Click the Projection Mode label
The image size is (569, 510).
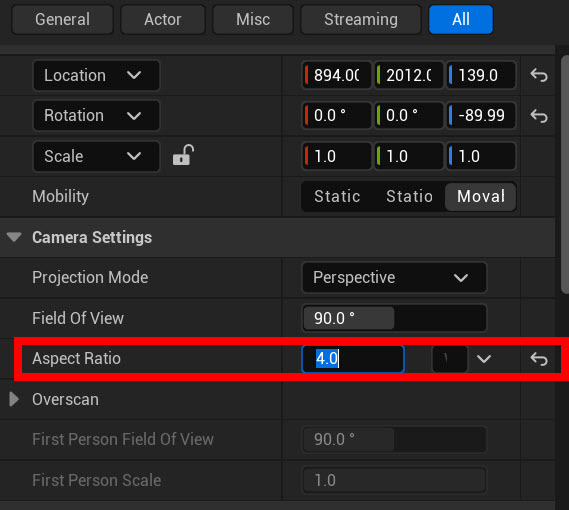[90, 278]
